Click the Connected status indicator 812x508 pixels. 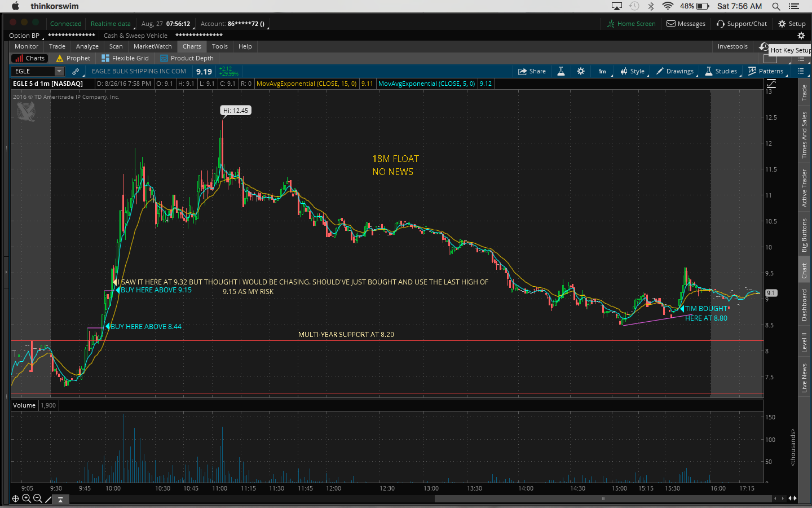click(x=66, y=24)
